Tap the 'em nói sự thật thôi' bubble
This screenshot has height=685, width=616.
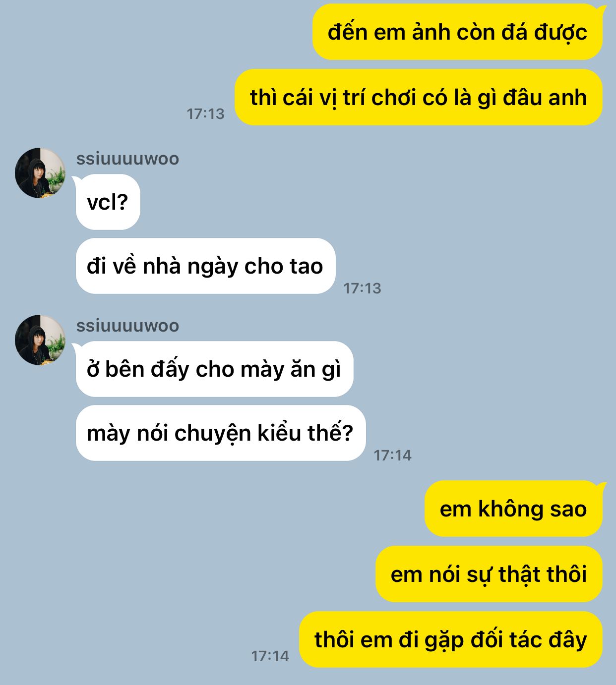489,574
